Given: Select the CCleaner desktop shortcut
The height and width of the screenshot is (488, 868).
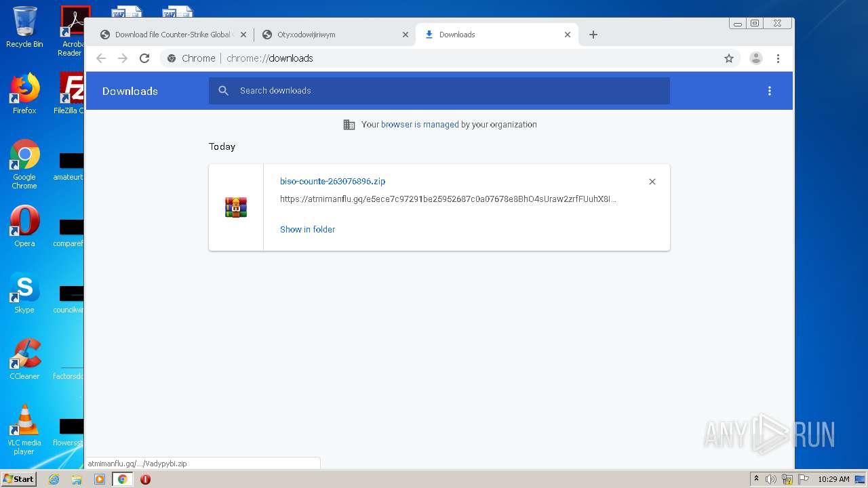Looking at the screenshot, I should [x=24, y=359].
